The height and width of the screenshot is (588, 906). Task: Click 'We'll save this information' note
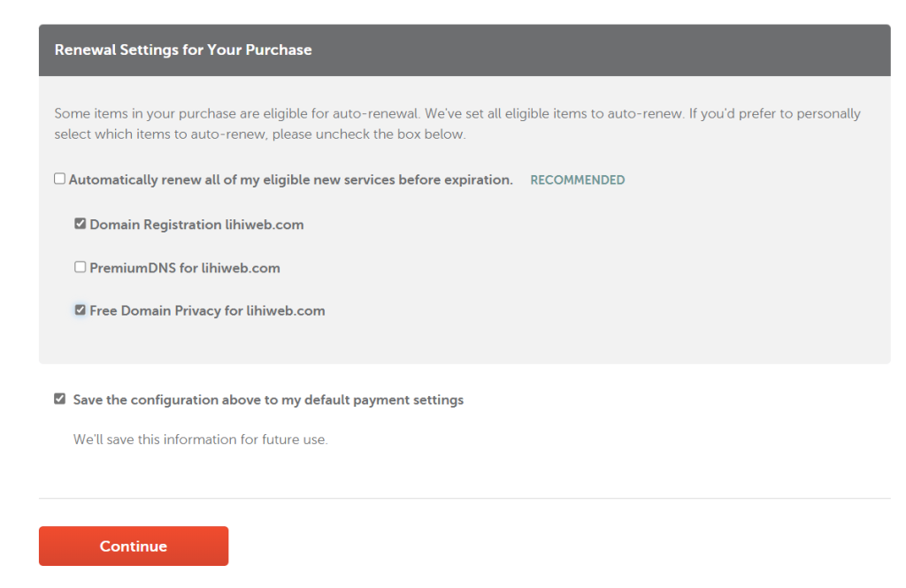(200, 439)
